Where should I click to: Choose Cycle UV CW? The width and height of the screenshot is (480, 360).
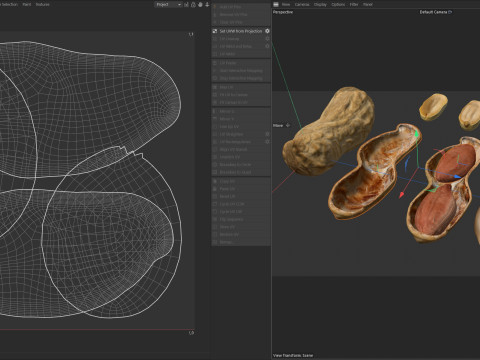click(x=241, y=212)
